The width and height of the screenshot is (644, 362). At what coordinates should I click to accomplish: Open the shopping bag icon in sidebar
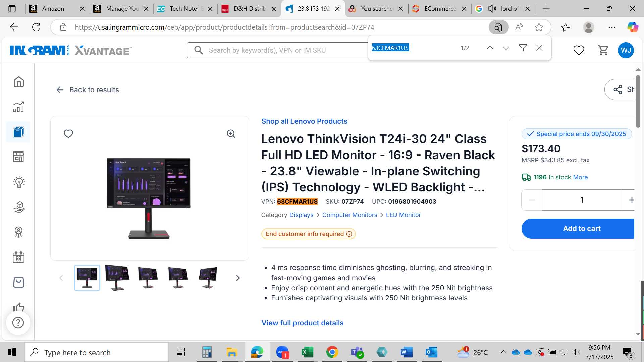click(x=19, y=282)
